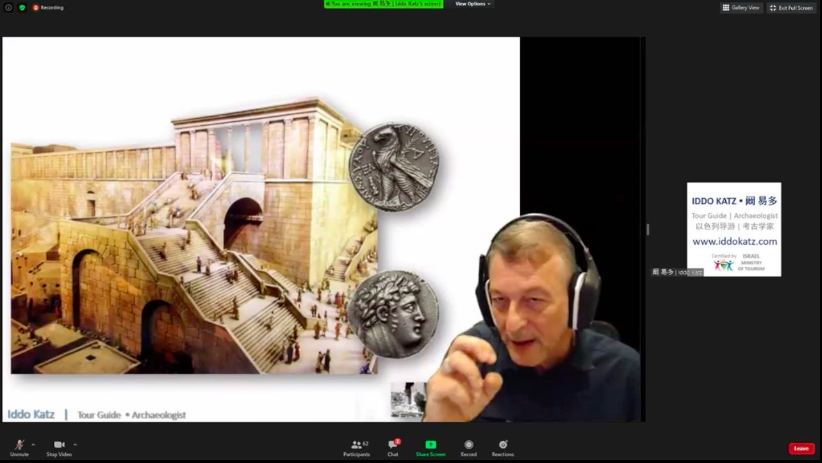This screenshot has height=463, width=822.
Task: Click Tour Guide Archaeologist footer text
Action: [x=132, y=415]
